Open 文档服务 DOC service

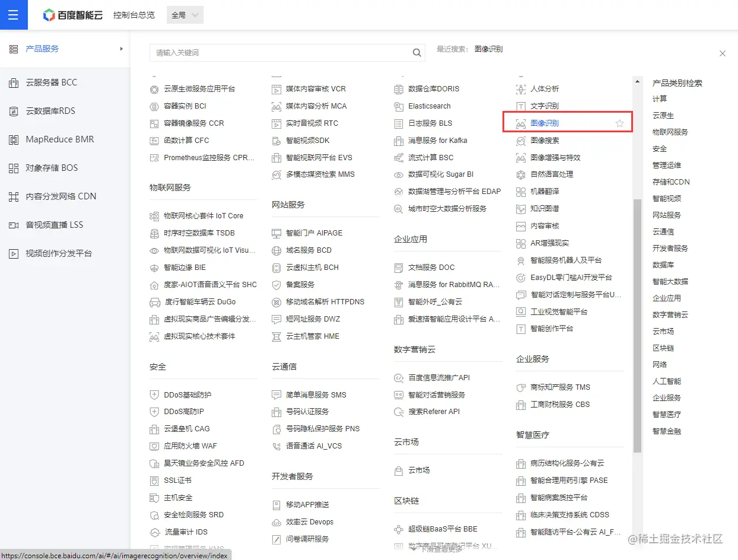coord(431,268)
